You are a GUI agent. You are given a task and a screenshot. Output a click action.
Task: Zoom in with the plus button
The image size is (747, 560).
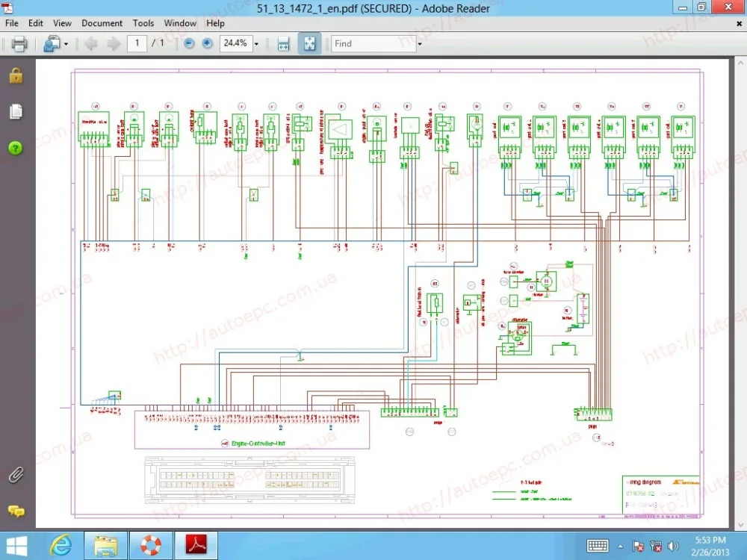tap(207, 44)
